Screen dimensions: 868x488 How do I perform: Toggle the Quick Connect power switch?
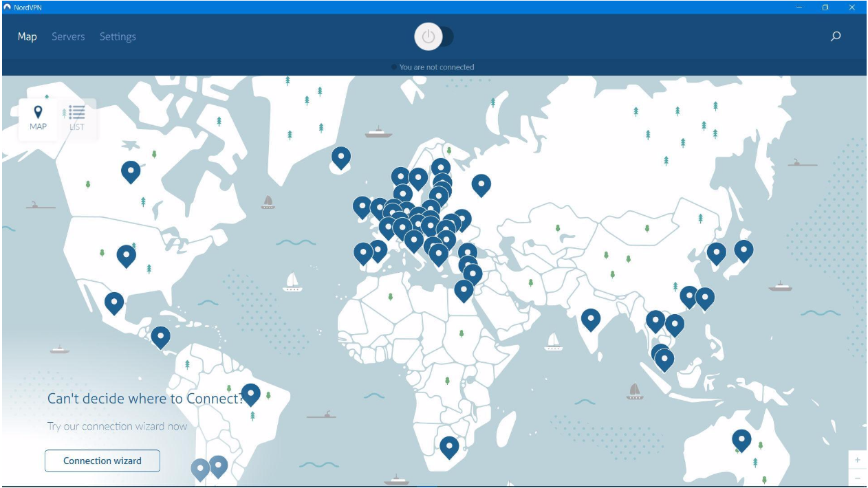coord(428,37)
